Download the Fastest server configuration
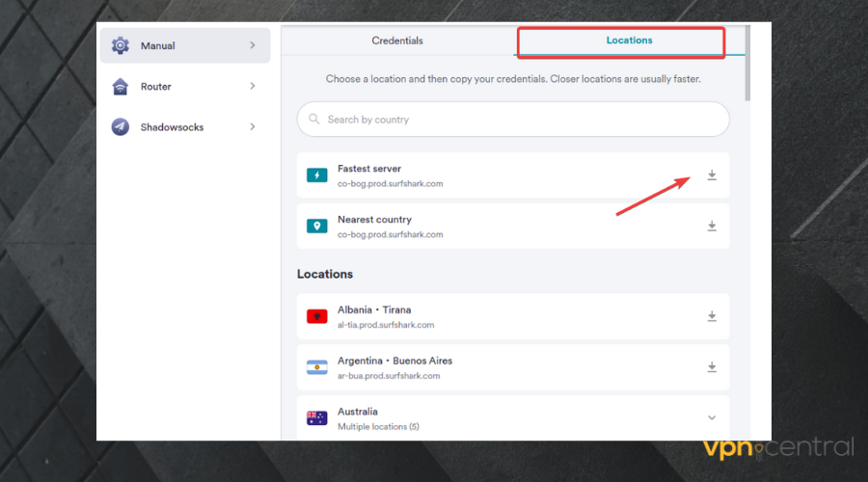This screenshot has width=868, height=482. coord(712,175)
